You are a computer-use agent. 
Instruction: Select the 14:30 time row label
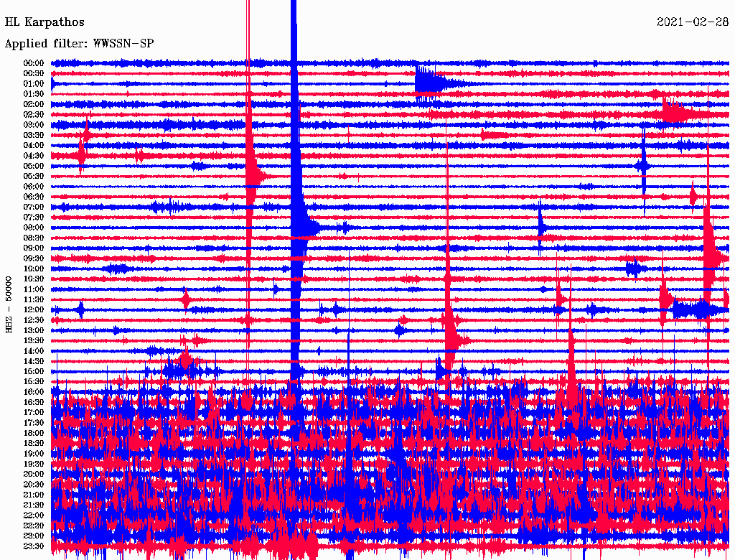pyautogui.click(x=34, y=361)
